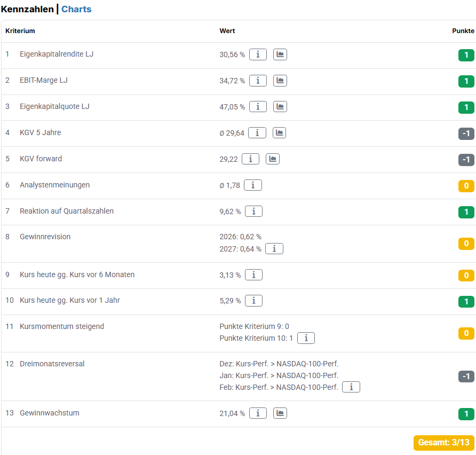This screenshot has width=476, height=455.
Task: Click info icon for EBIT-Marge LJ
Action: point(258,81)
